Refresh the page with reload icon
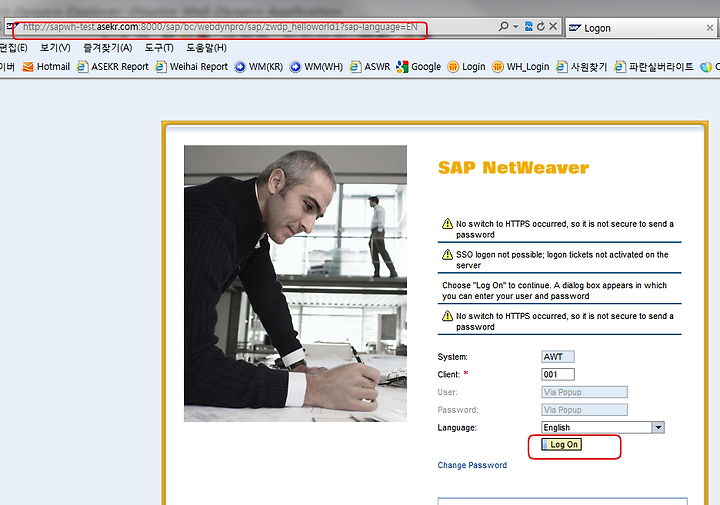Screen dimensions: 720x505 541,27
